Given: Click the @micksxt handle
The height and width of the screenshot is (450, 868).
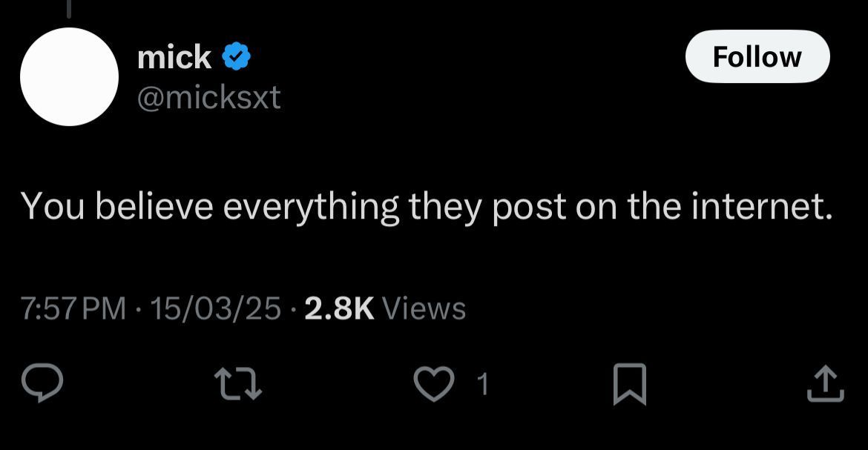Looking at the screenshot, I should 209,96.
